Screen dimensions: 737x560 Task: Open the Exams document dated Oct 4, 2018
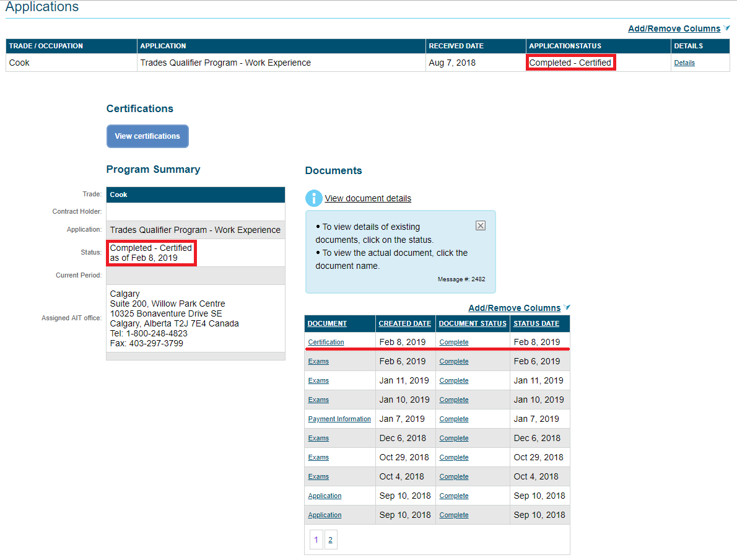pyautogui.click(x=318, y=477)
